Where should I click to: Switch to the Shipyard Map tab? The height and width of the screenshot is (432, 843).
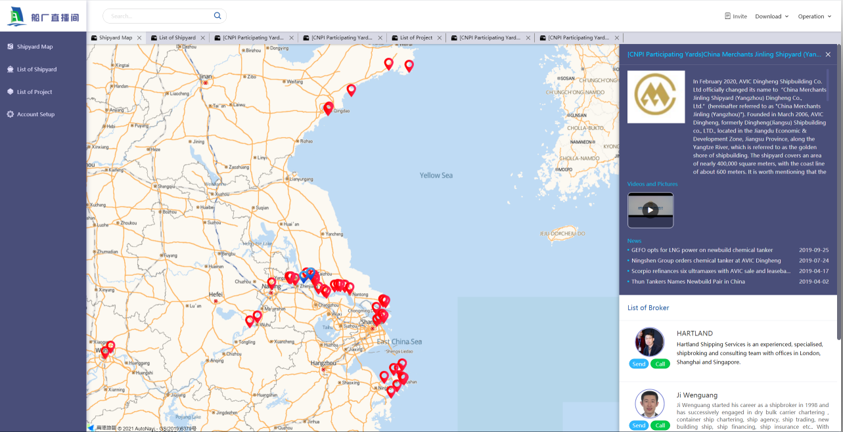(115, 38)
